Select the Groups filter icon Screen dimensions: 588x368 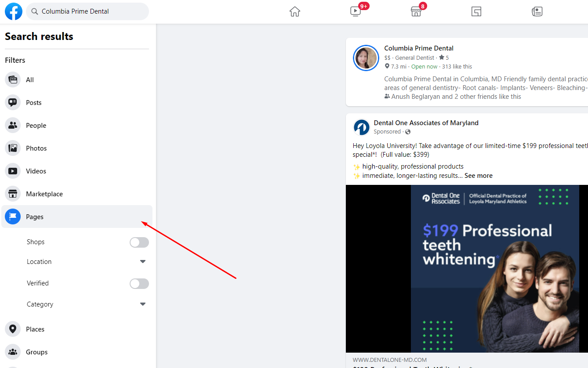point(13,352)
